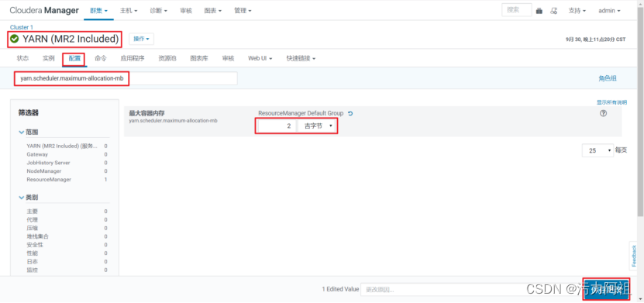Filter by 性能 category
The height and width of the screenshot is (303, 644).
coord(32,253)
